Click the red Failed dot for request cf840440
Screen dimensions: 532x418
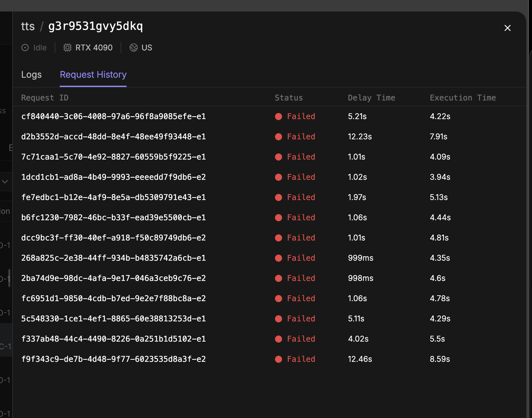tap(279, 117)
